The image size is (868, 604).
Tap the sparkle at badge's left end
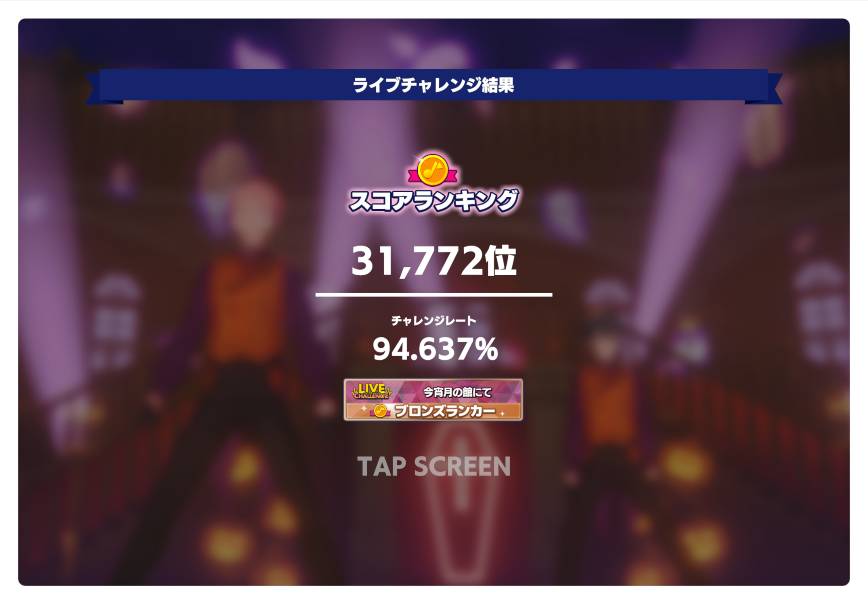[x=364, y=408]
